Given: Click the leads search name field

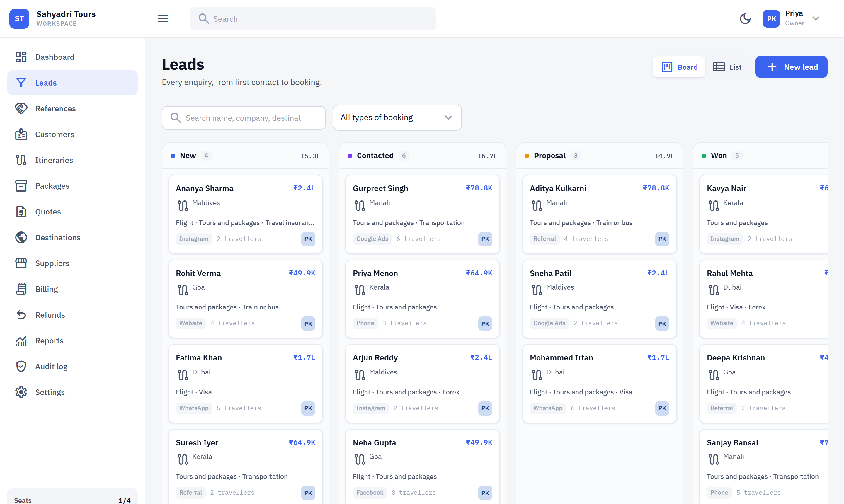Looking at the screenshot, I should coord(244,118).
